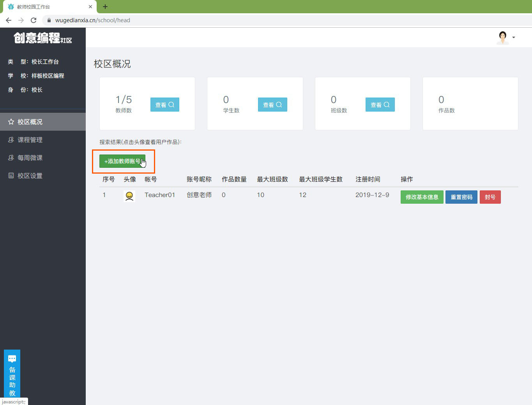The height and width of the screenshot is (405, 532).
Task: Click the 创意老师 nickname cell
Action: [199, 195]
